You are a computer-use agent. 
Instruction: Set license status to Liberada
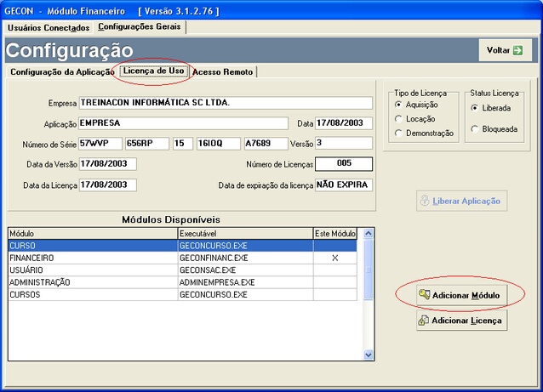coord(474,108)
